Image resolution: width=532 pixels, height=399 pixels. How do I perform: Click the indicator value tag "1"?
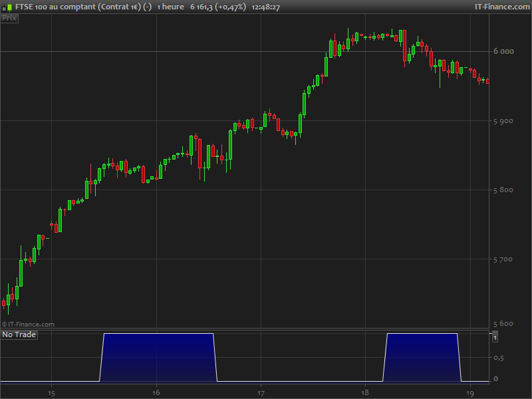click(x=495, y=338)
